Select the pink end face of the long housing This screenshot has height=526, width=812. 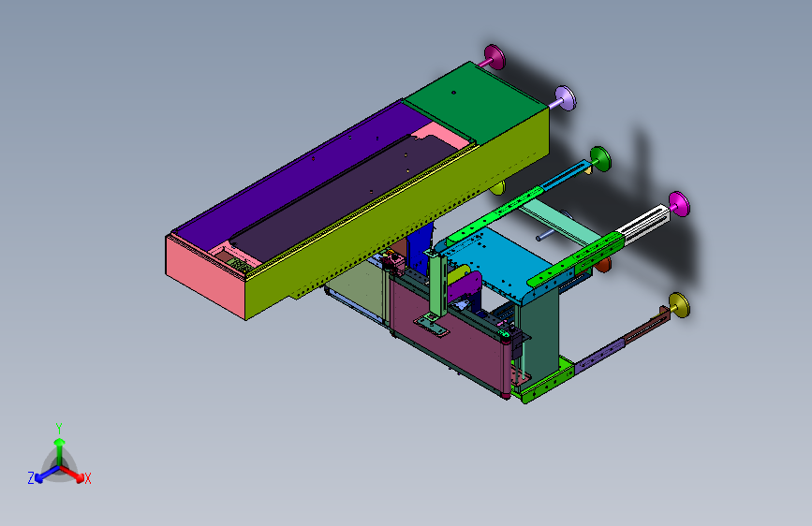(204, 277)
